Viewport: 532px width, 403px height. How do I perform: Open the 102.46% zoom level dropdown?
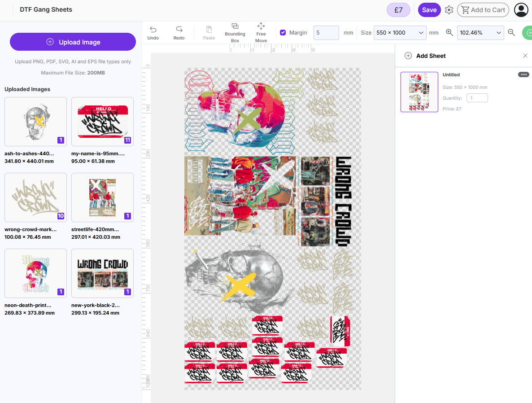pos(480,32)
